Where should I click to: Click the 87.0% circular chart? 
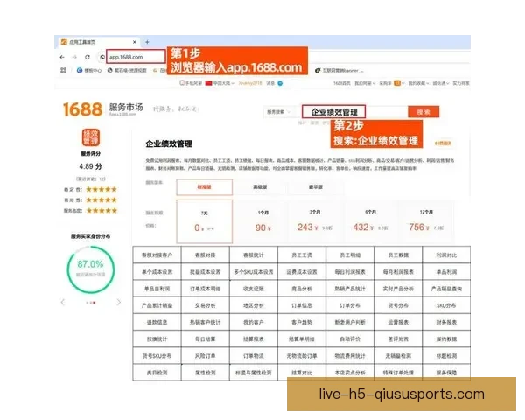[91, 269]
